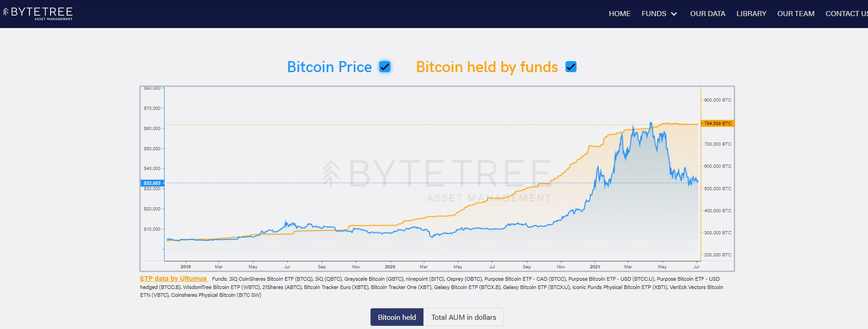
Task: Uncheck the Bitcoin Price checkbox
Action: tap(385, 67)
